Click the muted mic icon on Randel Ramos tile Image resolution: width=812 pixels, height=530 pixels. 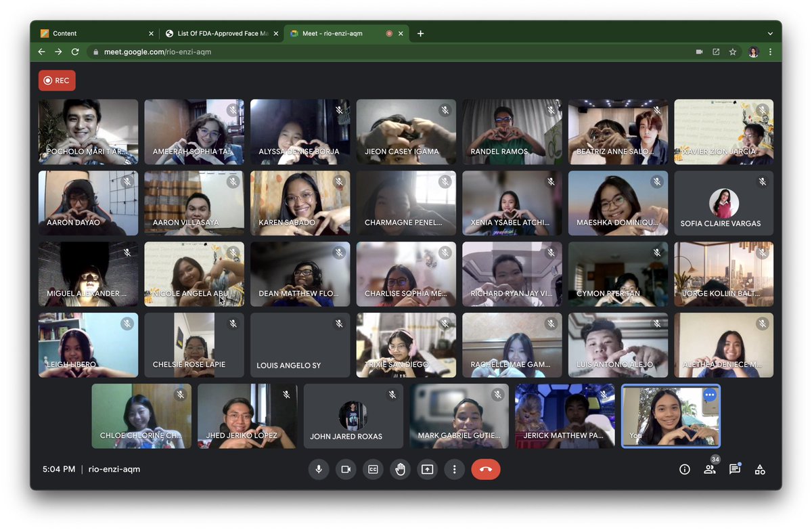(551, 110)
